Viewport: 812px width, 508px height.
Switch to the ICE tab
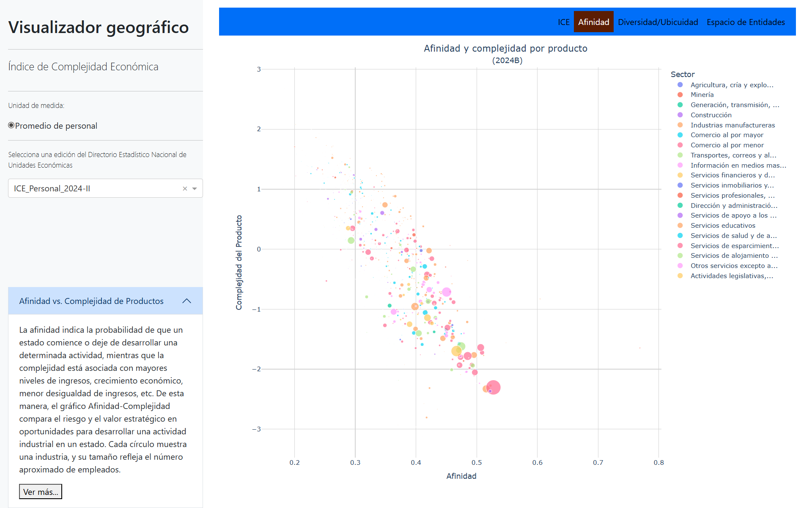[563, 22]
